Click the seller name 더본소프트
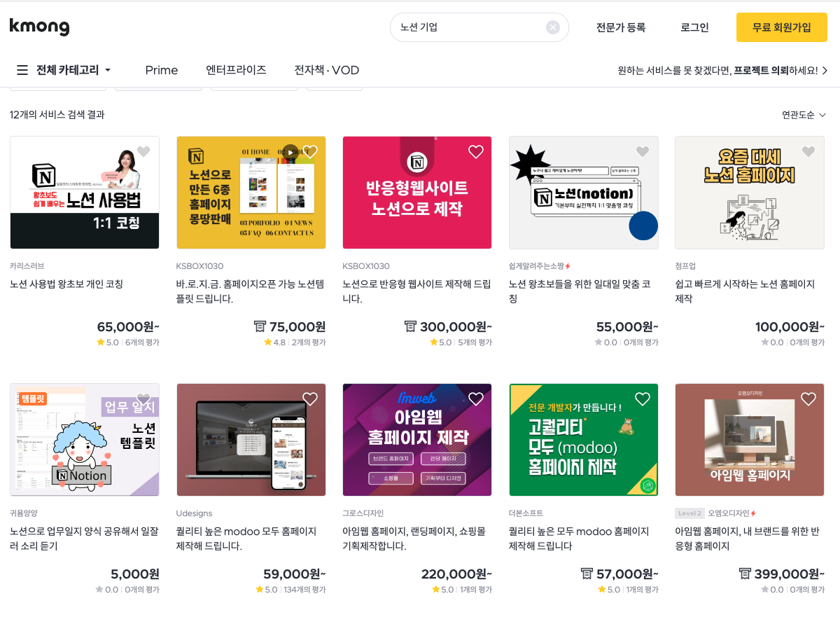The width and height of the screenshot is (840, 617). (x=526, y=513)
